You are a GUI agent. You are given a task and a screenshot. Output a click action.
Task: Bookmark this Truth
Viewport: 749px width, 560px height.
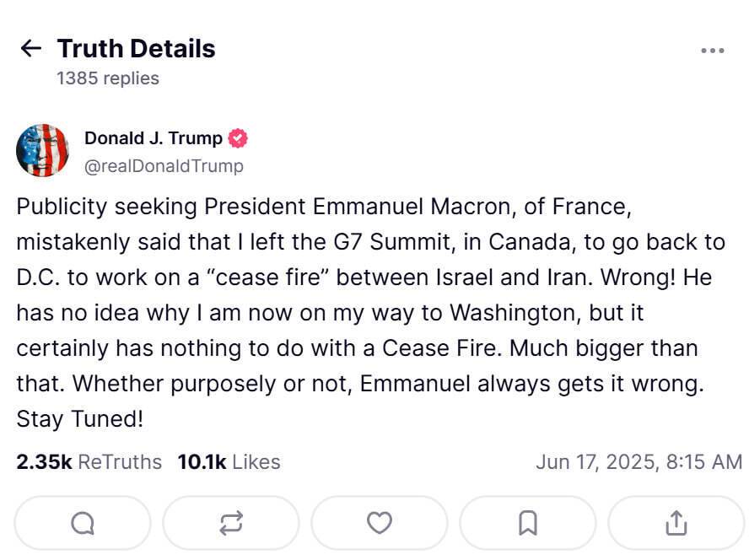pyautogui.click(x=527, y=524)
